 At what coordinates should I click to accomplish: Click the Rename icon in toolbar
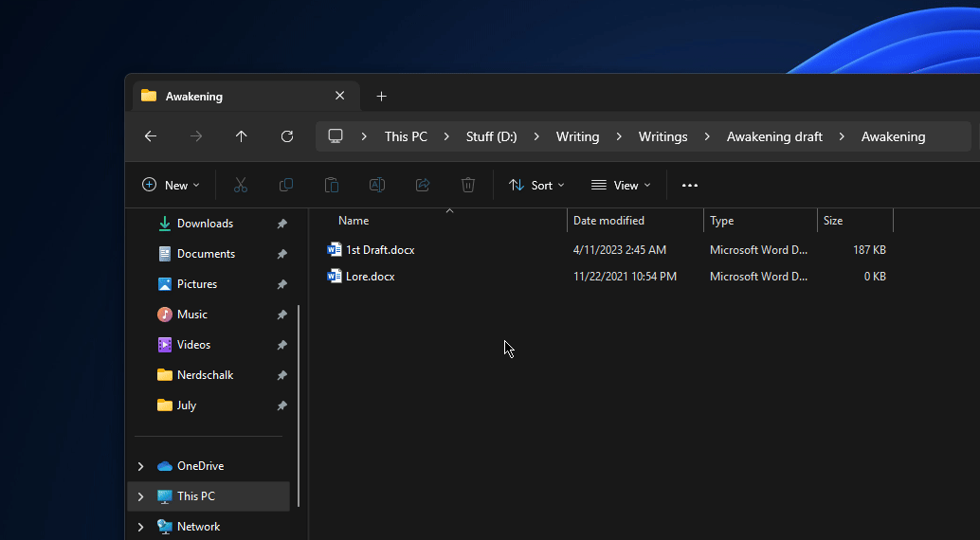(x=377, y=186)
